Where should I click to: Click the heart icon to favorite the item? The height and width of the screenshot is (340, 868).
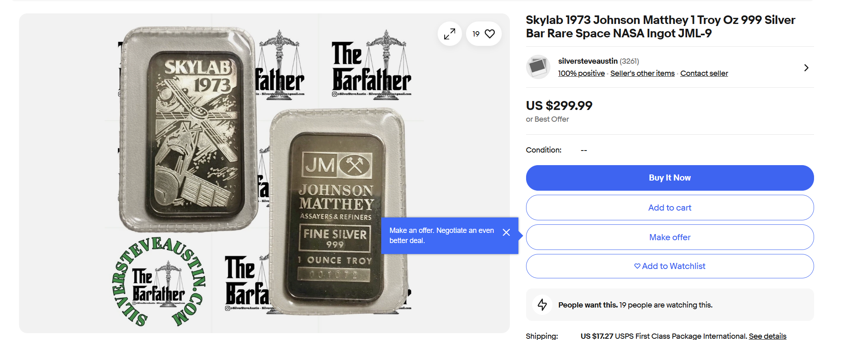[x=490, y=34]
